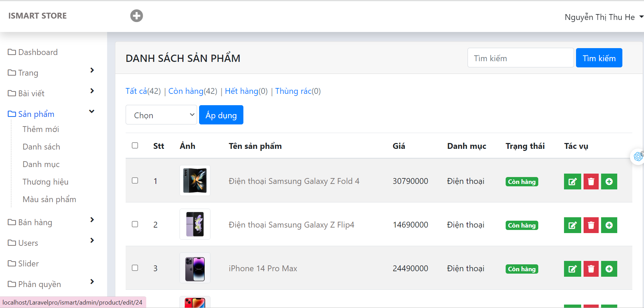This screenshot has width=644, height=308.
Task: Click the ChatGPT icon on the right edge
Action: pyautogui.click(x=638, y=156)
